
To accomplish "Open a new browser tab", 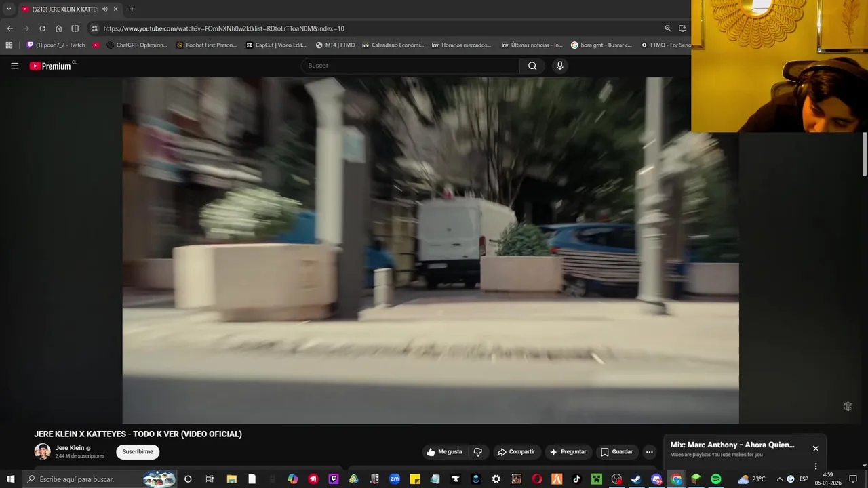I will click(x=132, y=9).
